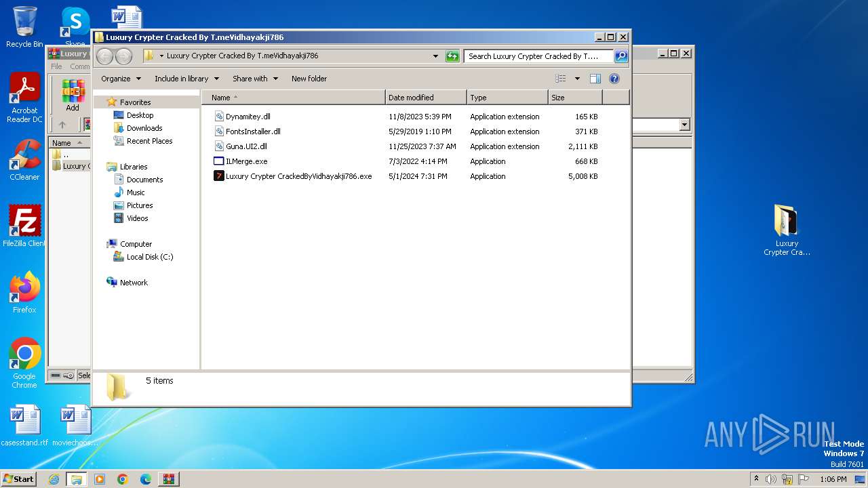The width and height of the screenshot is (868, 488).
Task: Select Documents library
Action: point(144,180)
